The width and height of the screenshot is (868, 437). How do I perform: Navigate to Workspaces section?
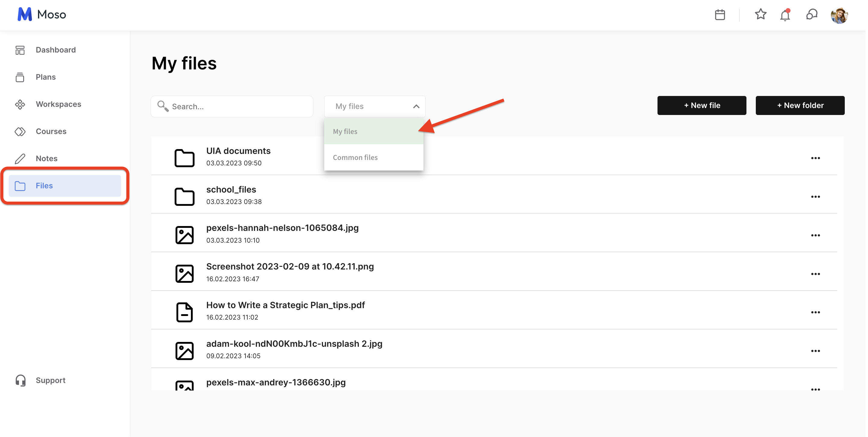(58, 104)
